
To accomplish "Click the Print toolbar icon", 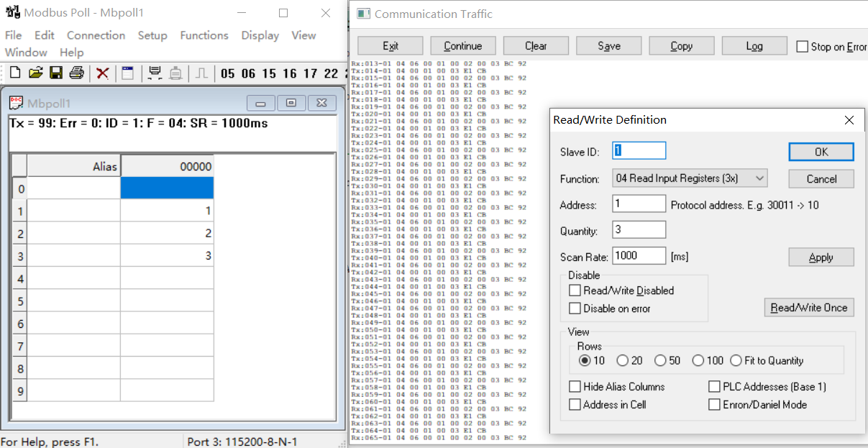I will 77,73.
